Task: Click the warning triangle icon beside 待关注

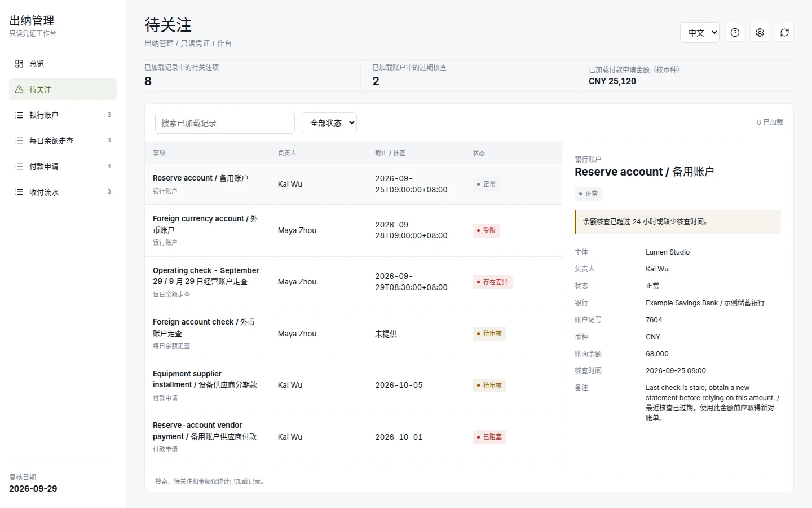Action: click(x=19, y=89)
